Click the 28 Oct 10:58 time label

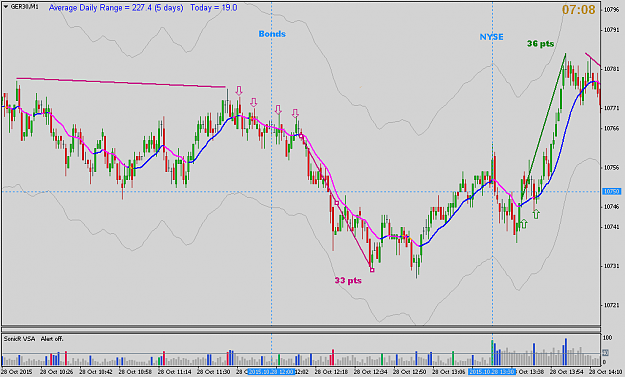[x=135, y=372]
